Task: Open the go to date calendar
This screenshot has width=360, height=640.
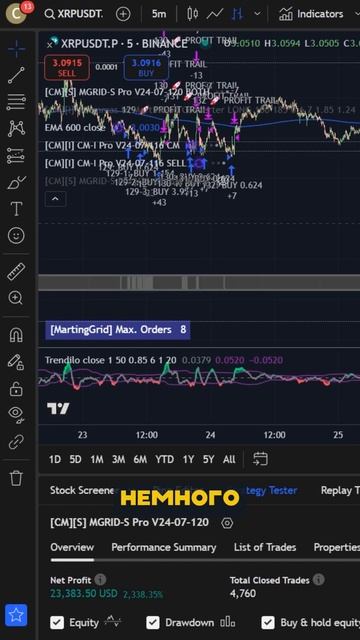Action: click(x=260, y=459)
